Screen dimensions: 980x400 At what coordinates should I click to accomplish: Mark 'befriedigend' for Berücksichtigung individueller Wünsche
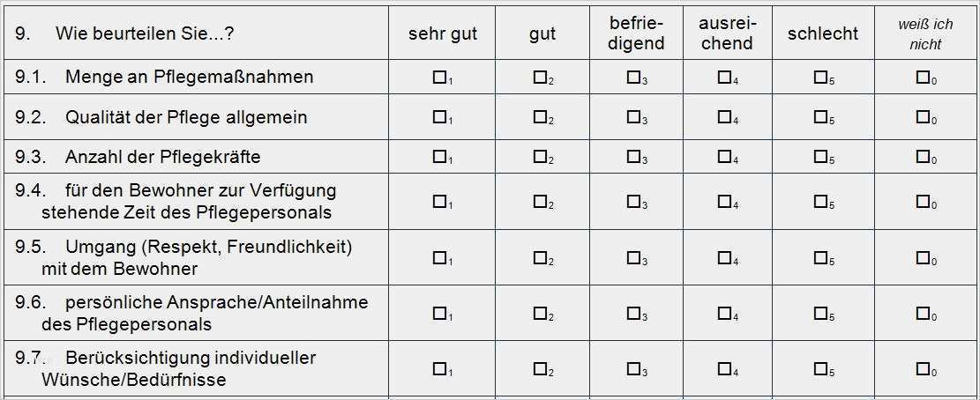pos(633,369)
